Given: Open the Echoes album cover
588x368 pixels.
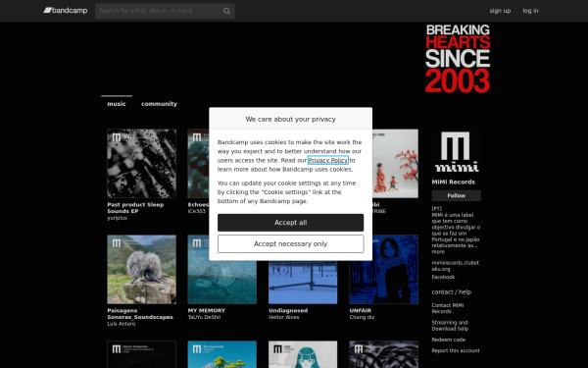Looking at the screenshot, I should click(x=198, y=163).
